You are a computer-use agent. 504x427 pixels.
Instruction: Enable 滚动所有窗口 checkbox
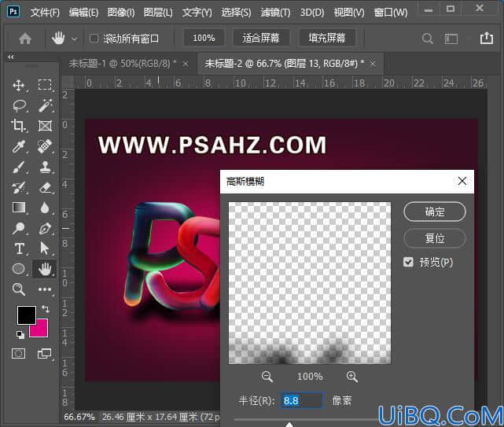pos(94,39)
